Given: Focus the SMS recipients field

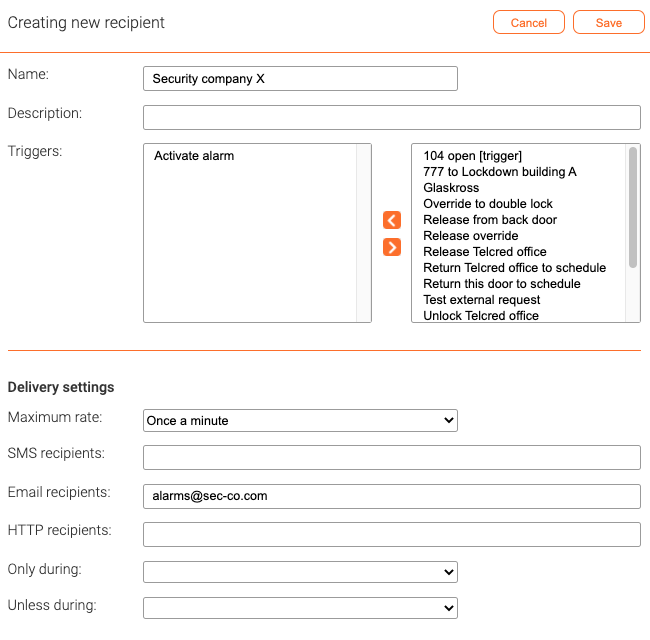Looking at the screenshot, I should pyautogui.click(x=392, y=458).
